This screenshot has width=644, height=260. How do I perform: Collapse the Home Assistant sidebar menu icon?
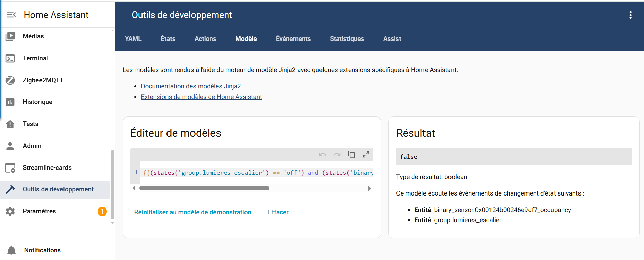pos(11,15)
